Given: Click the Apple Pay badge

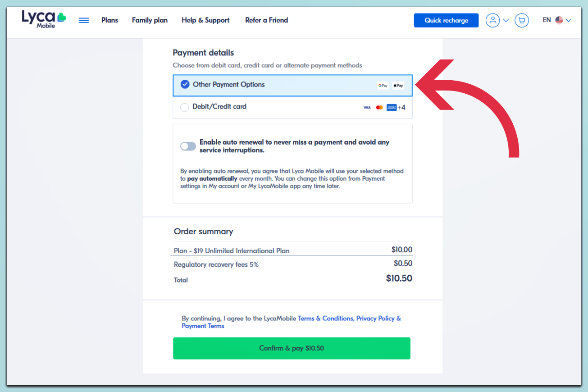Looking at the screenshot, I should [x=398, y=85].
